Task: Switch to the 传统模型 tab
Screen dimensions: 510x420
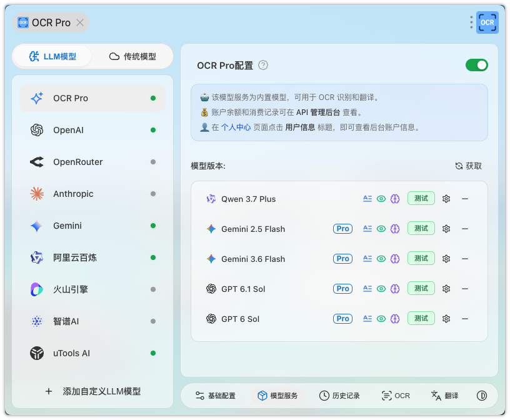Action: tap(132, 57)
